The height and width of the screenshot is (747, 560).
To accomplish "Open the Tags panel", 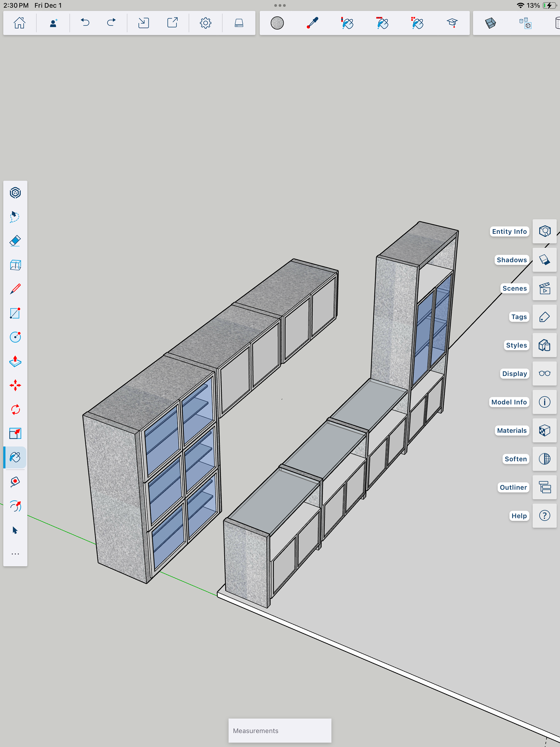I will pyautogui.click(x=544, y=317).
